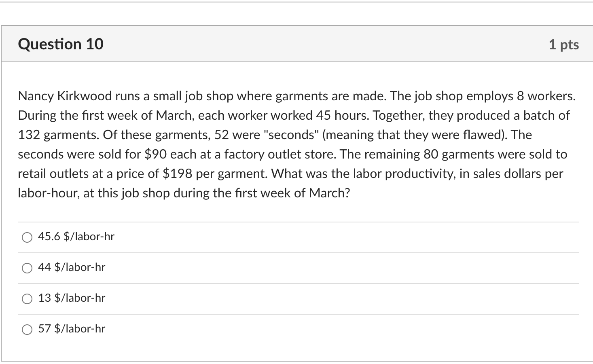Select the 57 $/labor-hr radio button
Screen dimensions: 593x364
tap(27, 329)
